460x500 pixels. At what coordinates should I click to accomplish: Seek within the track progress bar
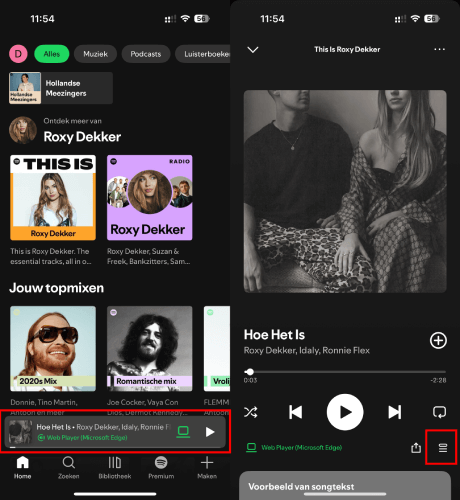coord(345,372)
